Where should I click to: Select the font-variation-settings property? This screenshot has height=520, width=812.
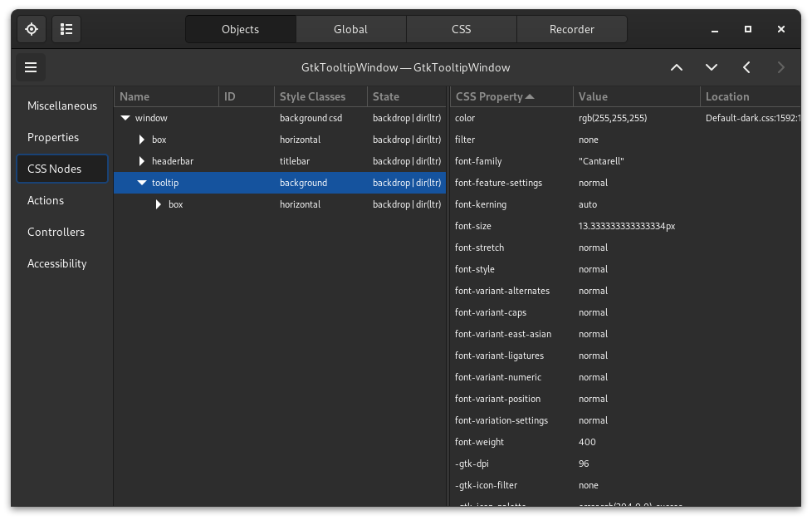[x=625, y=420]
